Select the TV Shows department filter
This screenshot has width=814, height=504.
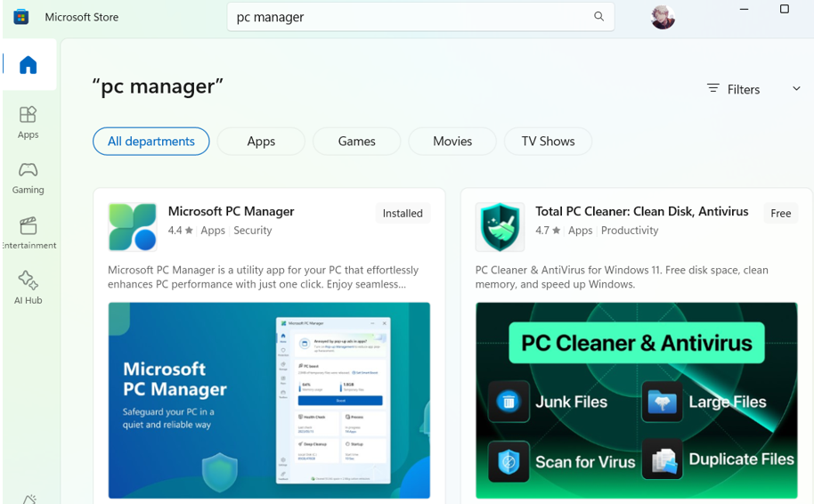pos(549,142)
